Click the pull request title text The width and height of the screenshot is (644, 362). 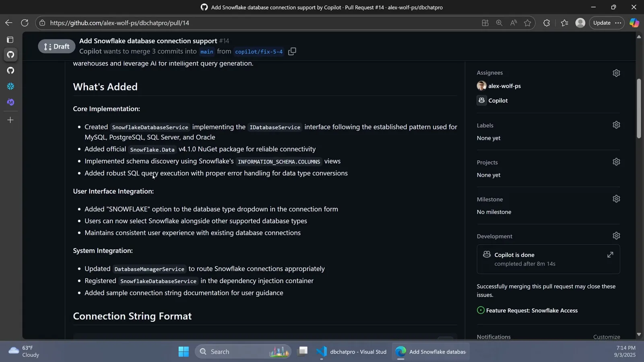(148, 41)
